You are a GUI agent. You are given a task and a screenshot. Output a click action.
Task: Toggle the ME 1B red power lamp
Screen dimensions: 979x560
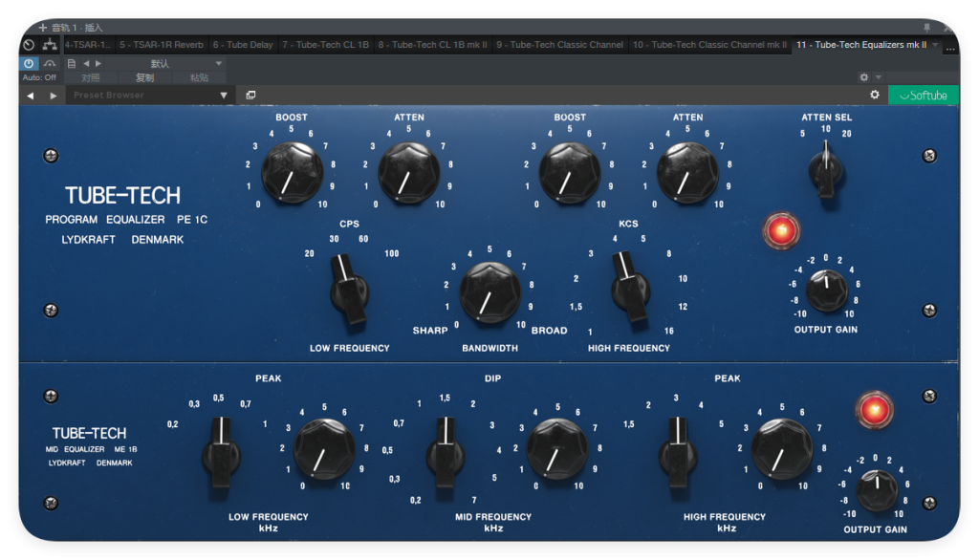874,410
